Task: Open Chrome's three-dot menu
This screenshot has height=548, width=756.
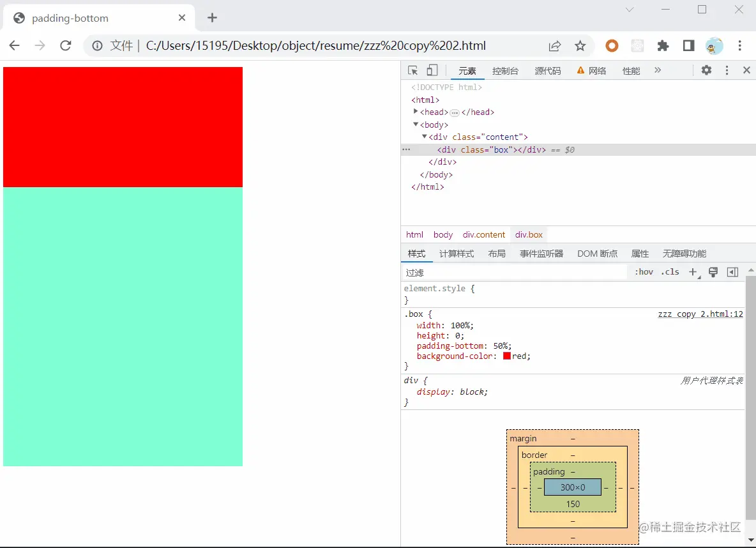Action: pos(739,46)
